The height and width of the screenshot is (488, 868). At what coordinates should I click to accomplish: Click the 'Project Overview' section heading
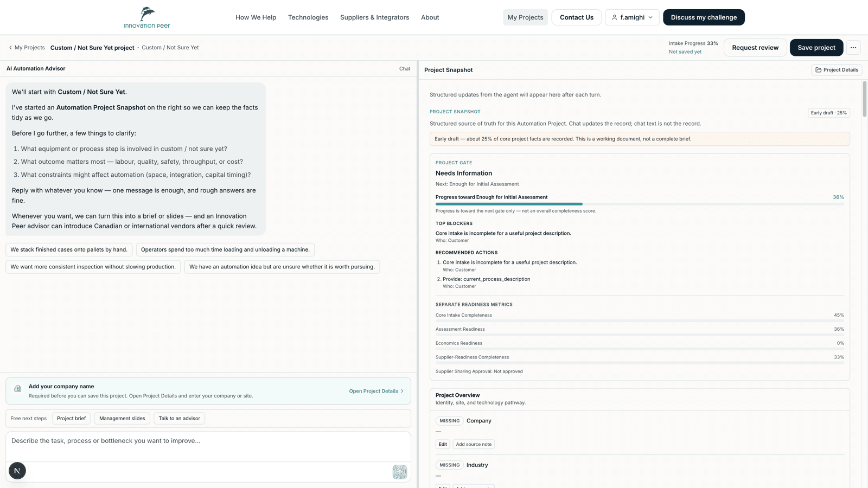457,395
